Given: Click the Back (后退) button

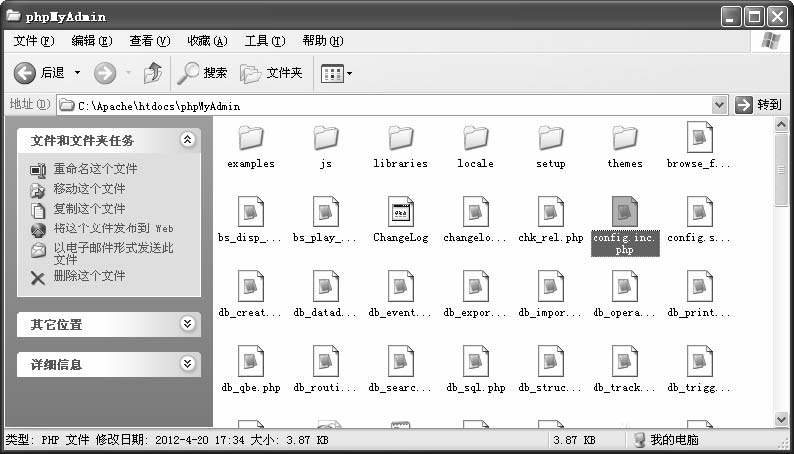Looking at the screenshot, I should (x=39, y=73).
